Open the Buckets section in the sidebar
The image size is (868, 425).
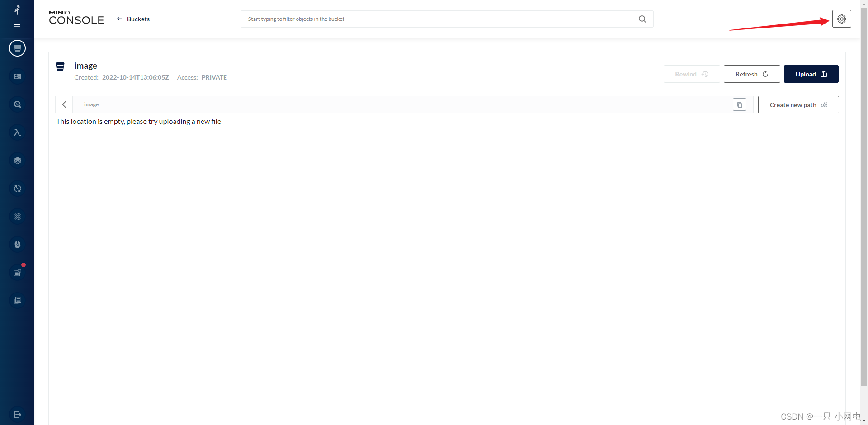[x=17, y=48]
